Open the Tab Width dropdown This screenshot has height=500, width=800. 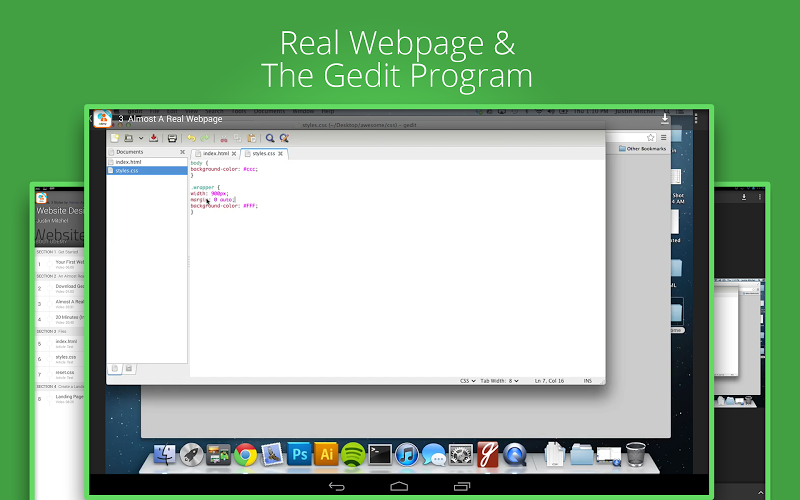coord(499,381)
